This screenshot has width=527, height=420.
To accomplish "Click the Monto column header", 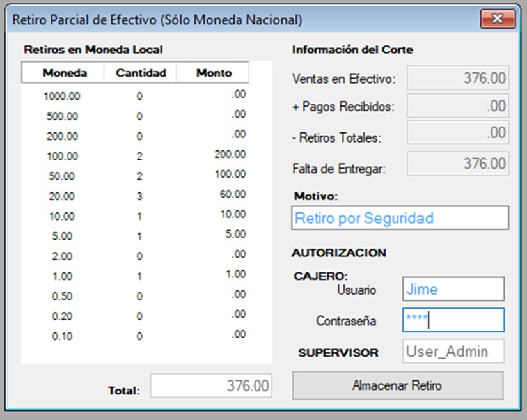I will 214,73.
